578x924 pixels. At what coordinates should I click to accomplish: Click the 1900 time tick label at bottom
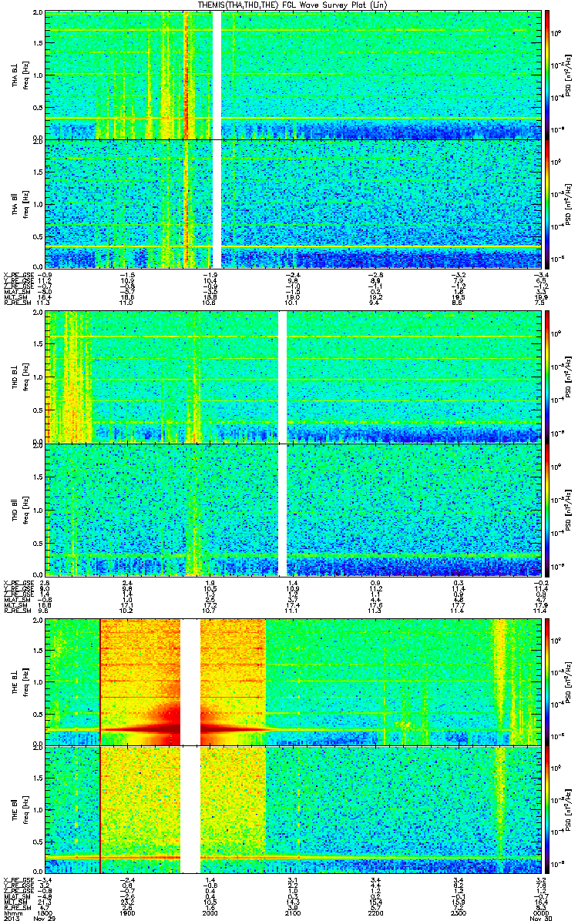click(127, 912)
